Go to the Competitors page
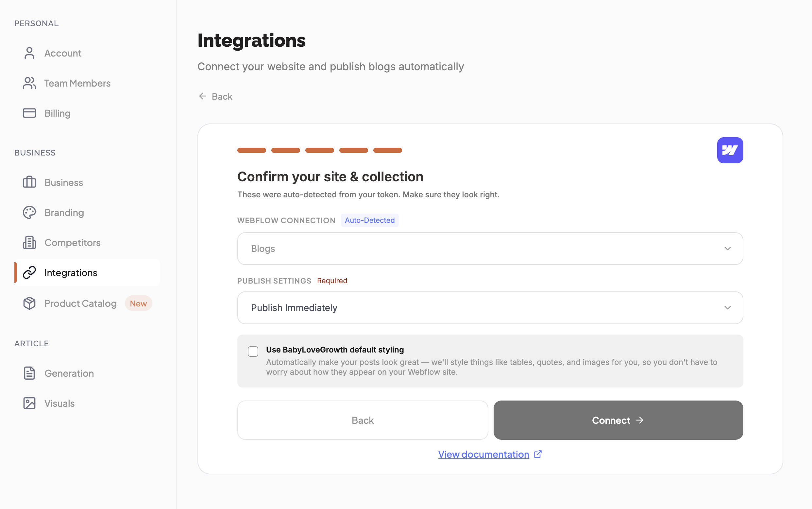812x509 pixels. [x=87, y=242]
